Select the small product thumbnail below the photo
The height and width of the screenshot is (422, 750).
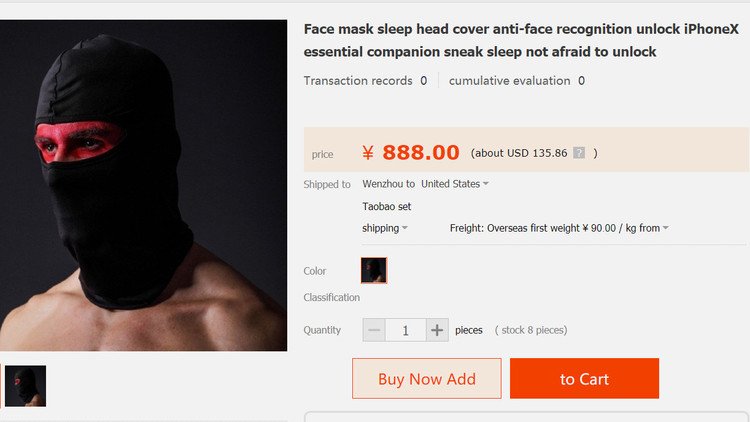tap(25, 386)
